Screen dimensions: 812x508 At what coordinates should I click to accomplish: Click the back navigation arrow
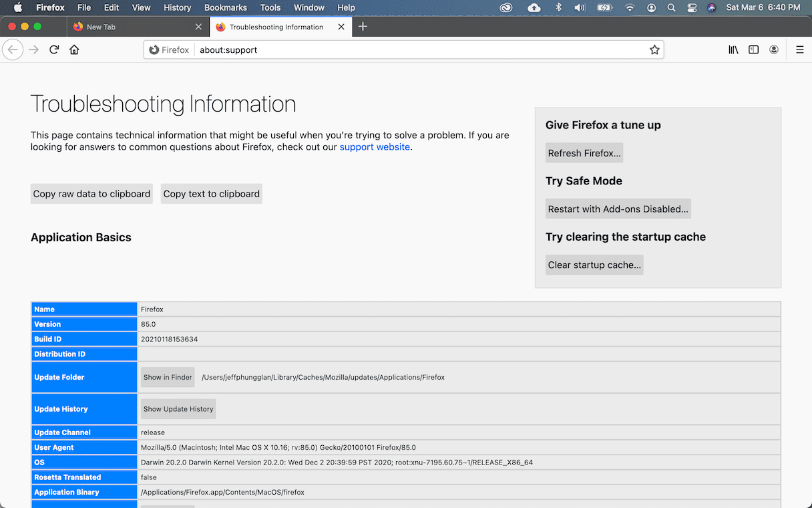(x=13, y=49)
